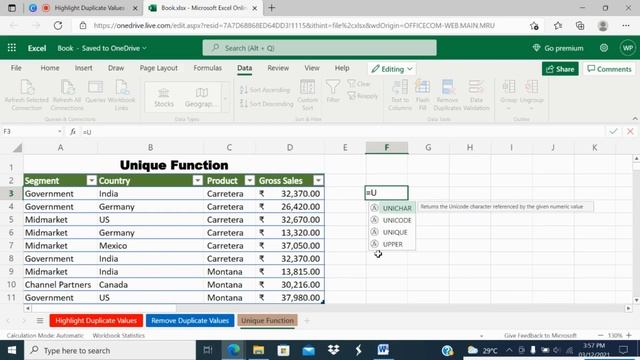This screenshot has height=360, width=640.
Task: Collapse the ribbon with chevron
Action: click(x=635, y=119)
